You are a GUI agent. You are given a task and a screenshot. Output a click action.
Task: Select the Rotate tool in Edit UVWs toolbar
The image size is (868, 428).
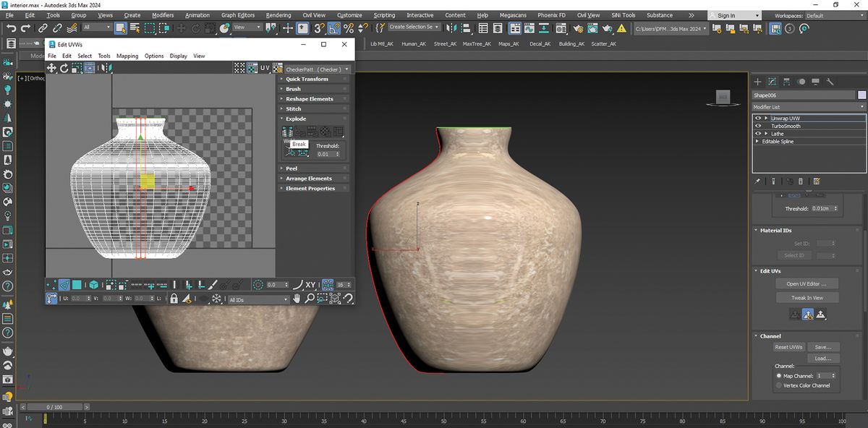[x=64, y=68]
